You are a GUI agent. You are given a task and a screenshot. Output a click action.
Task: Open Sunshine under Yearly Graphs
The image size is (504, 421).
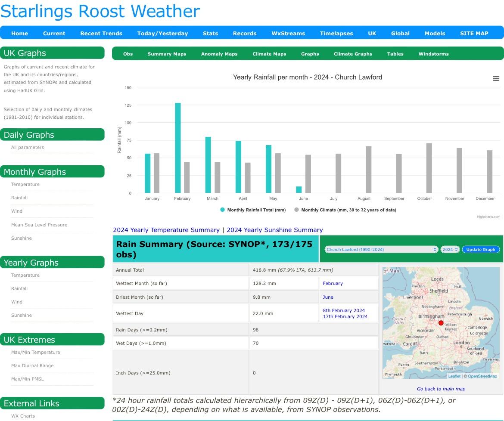coord(21,316)
